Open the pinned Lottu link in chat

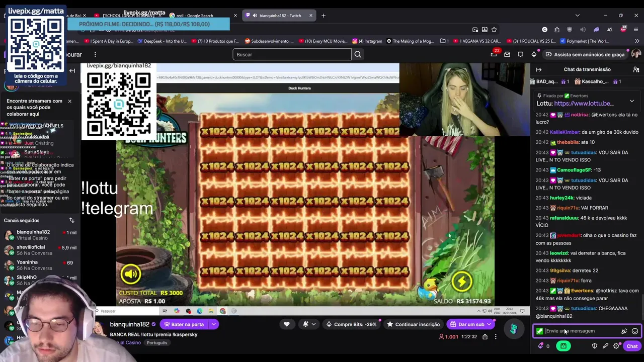[x=584, y=104]
